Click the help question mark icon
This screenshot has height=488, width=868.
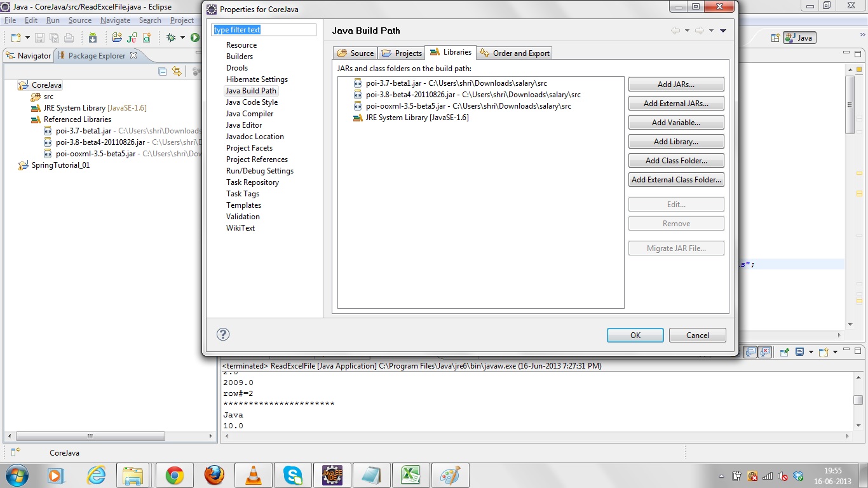click(x=223, y=334)
